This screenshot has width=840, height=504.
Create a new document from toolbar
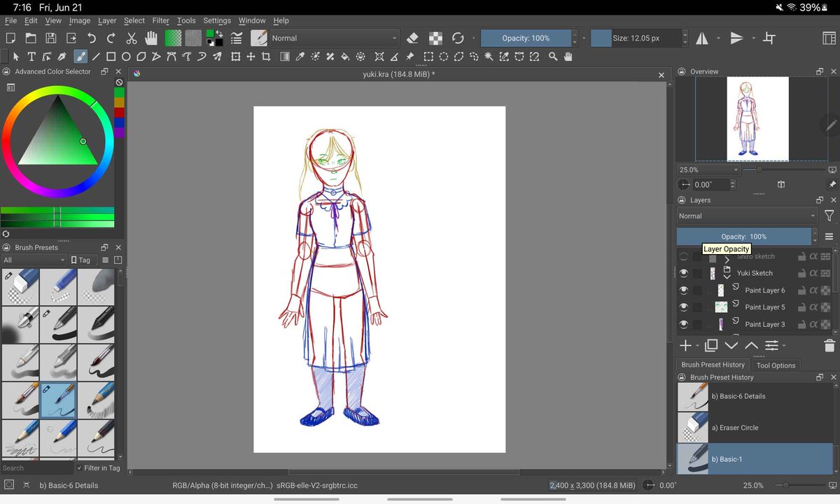tap(10, 38)
